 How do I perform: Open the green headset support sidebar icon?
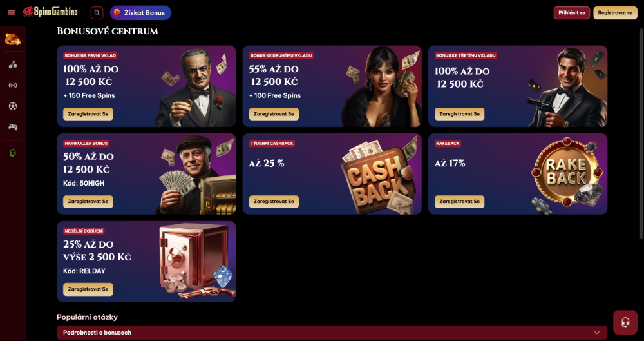coord(13,153)
